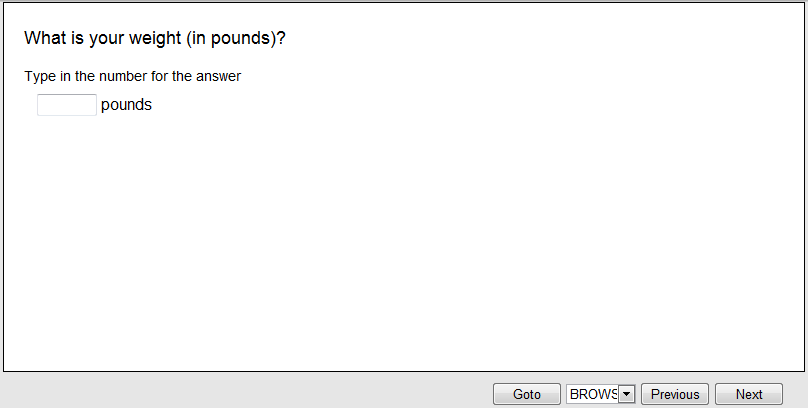This screenshot has width=808, height=408.
Task: Click the "Type in the number" instruction
Action: (x=132, y=76)
